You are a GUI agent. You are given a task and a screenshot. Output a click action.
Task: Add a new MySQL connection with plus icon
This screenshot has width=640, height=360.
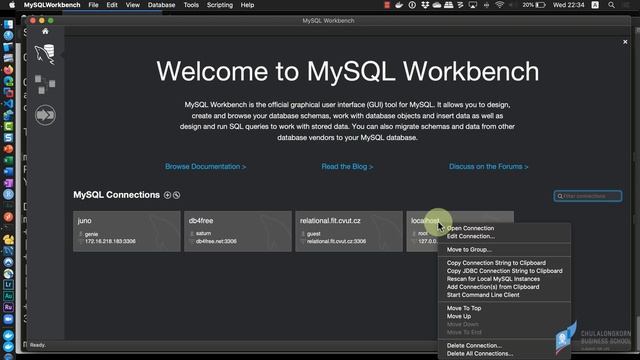pyautogui.click(x=167, y=195)
